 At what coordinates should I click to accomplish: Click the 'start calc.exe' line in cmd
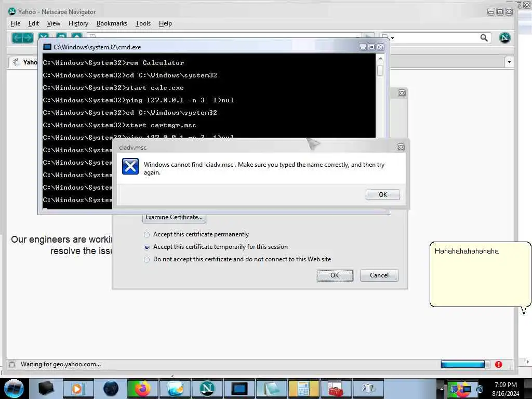point(113,88)
